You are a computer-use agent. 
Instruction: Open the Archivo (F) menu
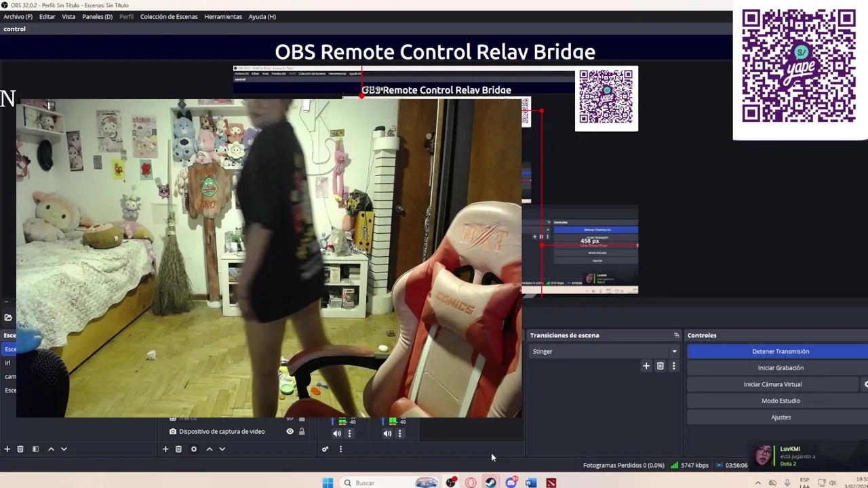pyautogui.click(x=18, y=16)
